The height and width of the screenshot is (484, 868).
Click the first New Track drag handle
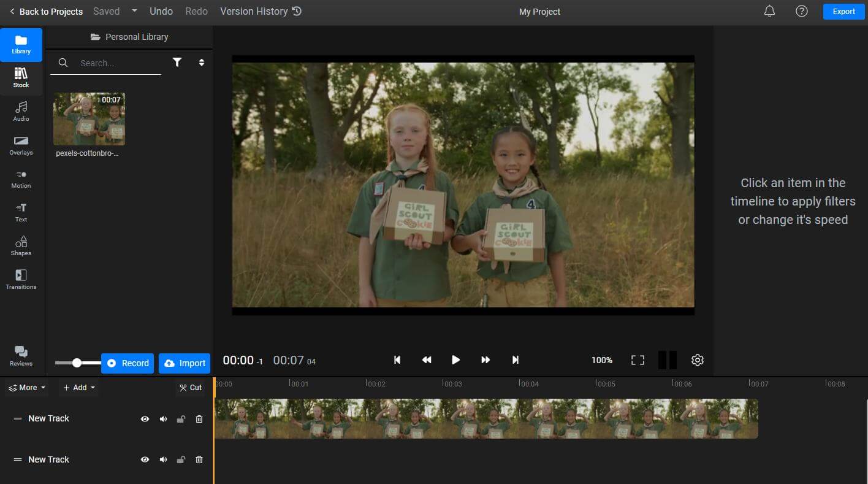pyautogui.click(x=18, y=419)
